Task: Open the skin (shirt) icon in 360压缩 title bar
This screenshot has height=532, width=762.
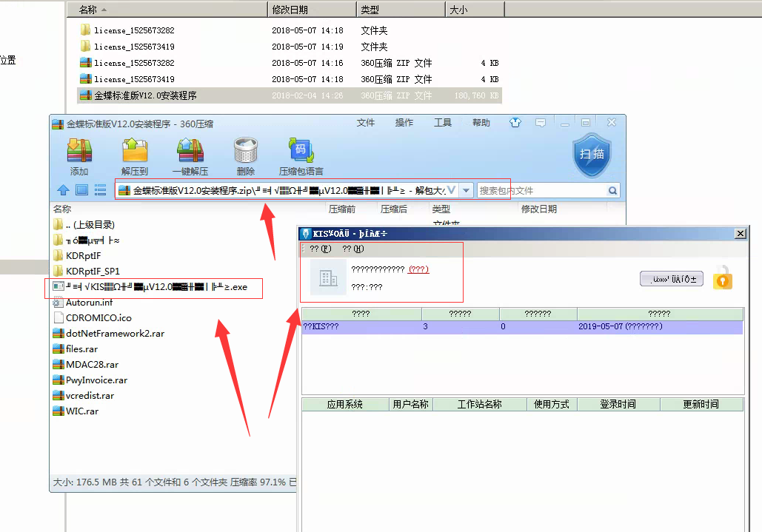Action: pos(515,123)
